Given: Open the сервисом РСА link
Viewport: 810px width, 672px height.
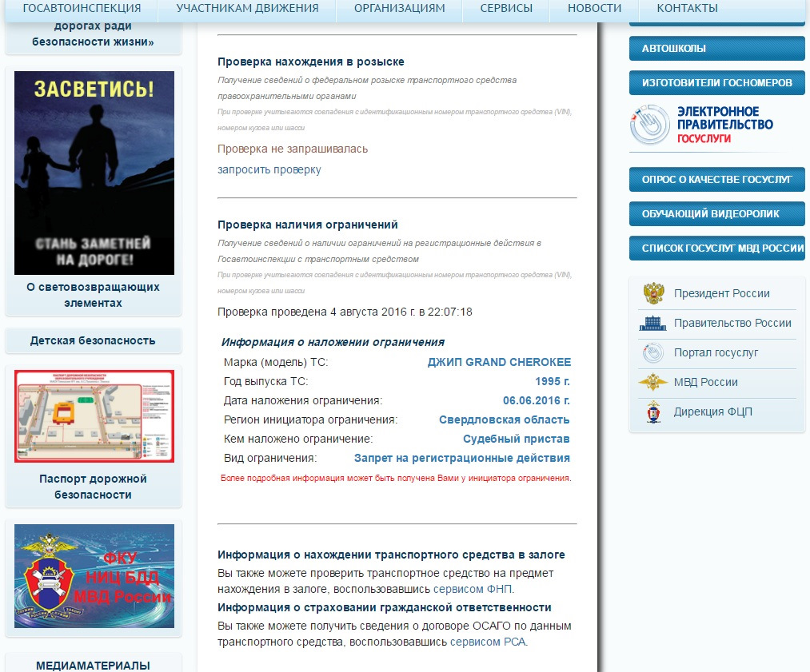Looking at the screenshot, I should pos(488,642).
